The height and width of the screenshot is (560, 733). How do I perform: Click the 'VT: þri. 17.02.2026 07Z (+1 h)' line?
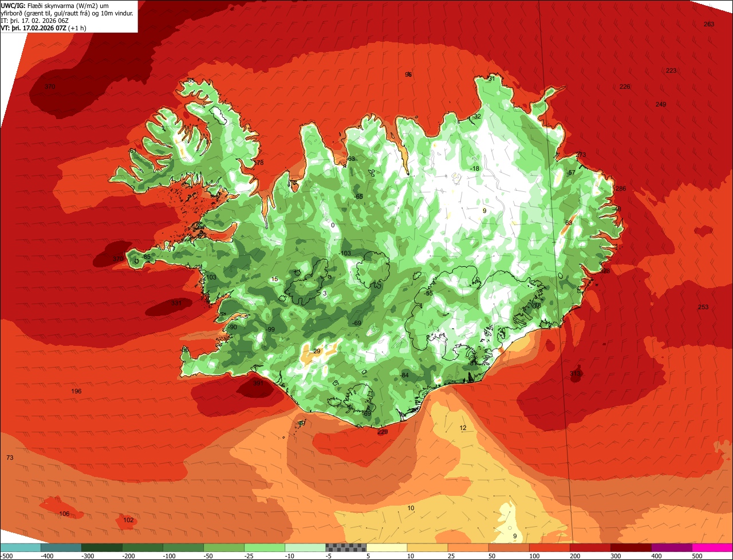(44, 27)
